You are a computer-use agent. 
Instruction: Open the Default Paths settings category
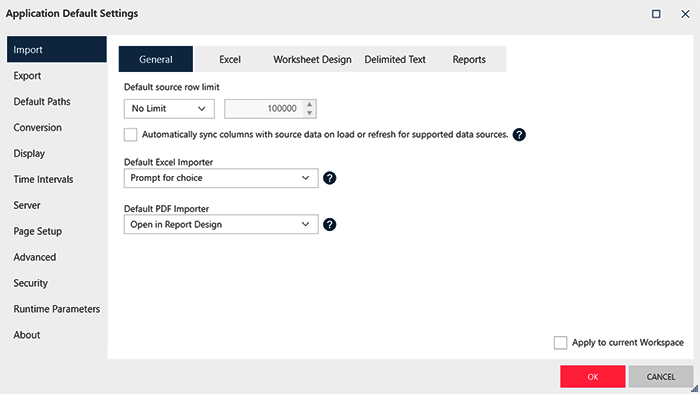click(42, 101)
